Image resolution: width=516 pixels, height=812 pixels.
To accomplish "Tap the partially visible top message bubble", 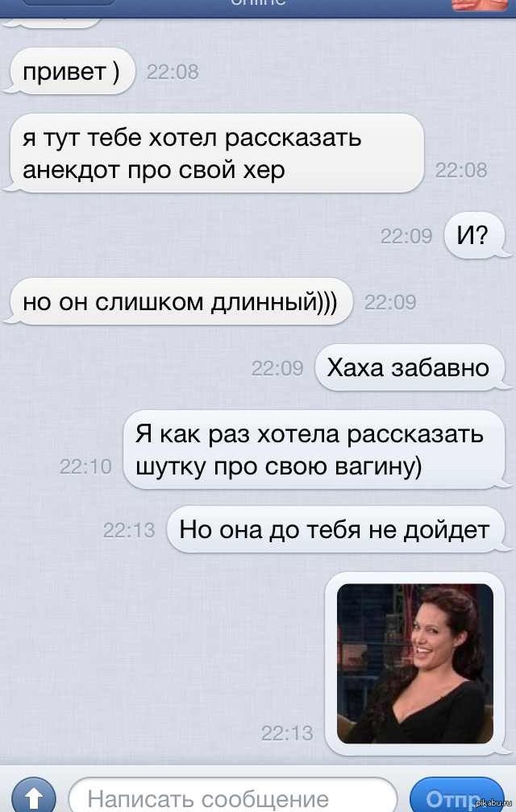I will [x=54, y=23].
